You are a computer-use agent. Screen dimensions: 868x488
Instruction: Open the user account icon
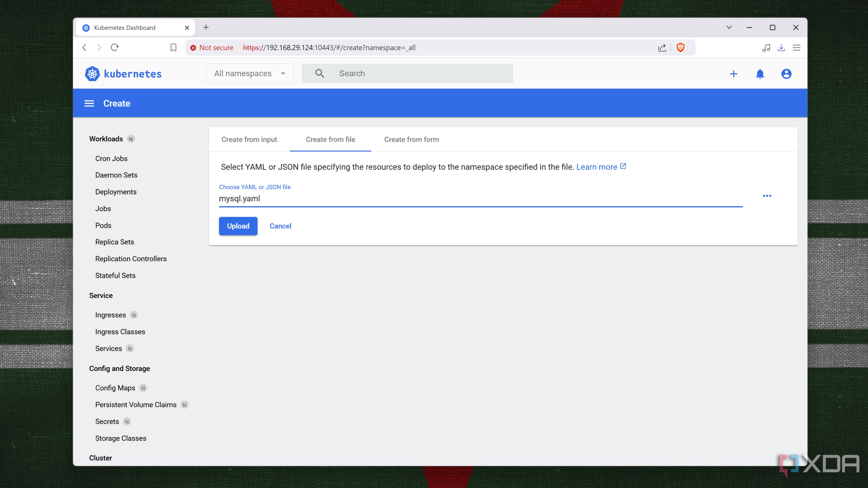(786, 74)
